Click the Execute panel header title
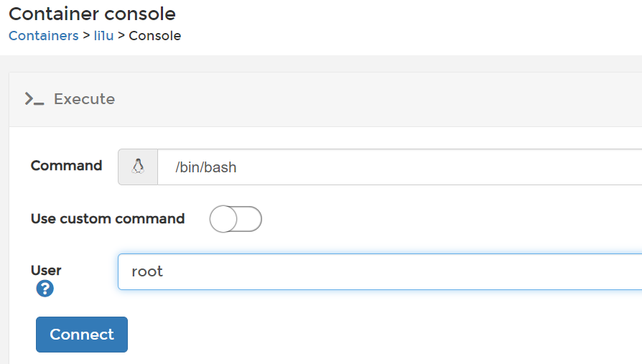This screenshot has width=642, height=364. 84,99
